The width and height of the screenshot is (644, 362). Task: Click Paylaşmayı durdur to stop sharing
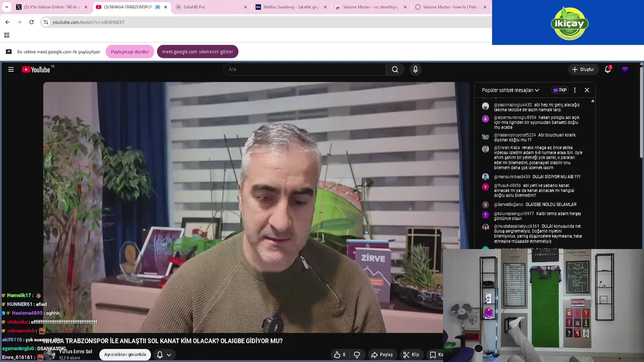[130, 52]
